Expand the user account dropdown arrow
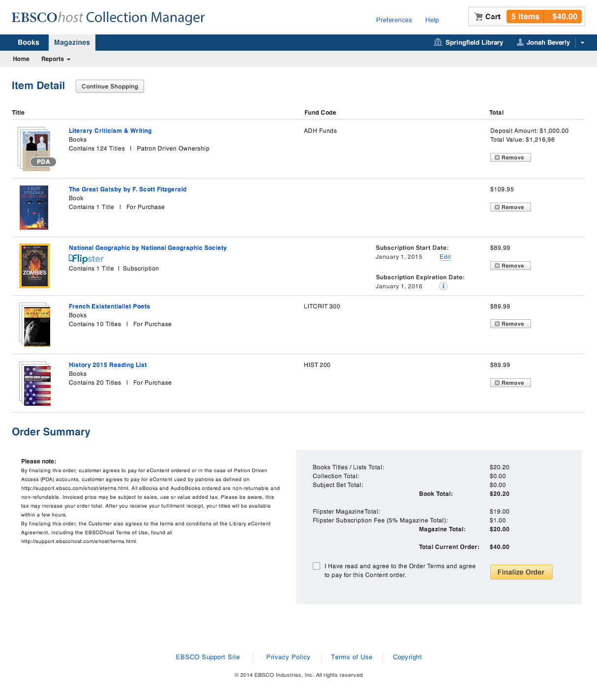The height and width of the screenshot is (700, 597). [x=582, y=43]
